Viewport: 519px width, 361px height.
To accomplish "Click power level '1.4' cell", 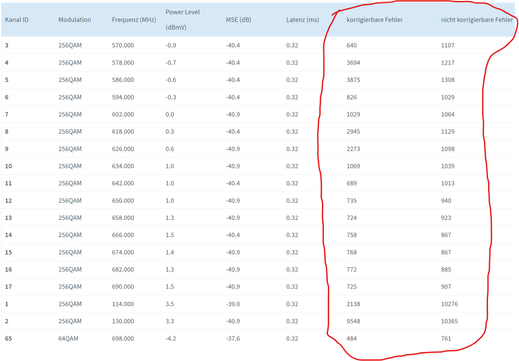I will pos(170,252).
